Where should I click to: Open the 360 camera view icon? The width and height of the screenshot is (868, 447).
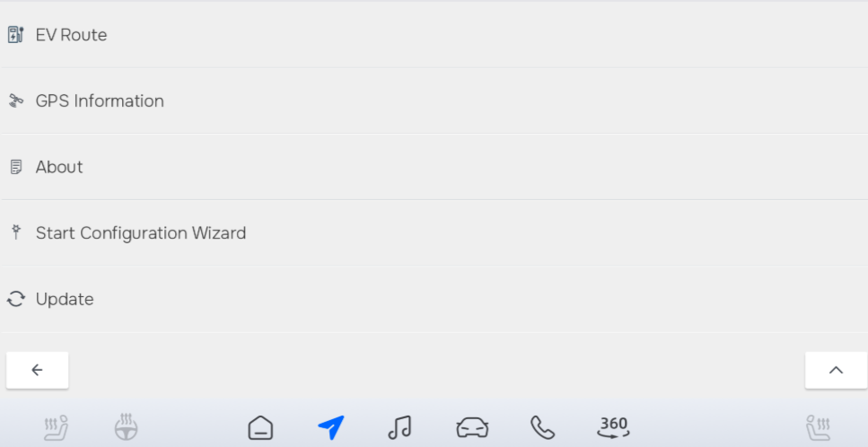pyautogui.click(x=613, y=427)
